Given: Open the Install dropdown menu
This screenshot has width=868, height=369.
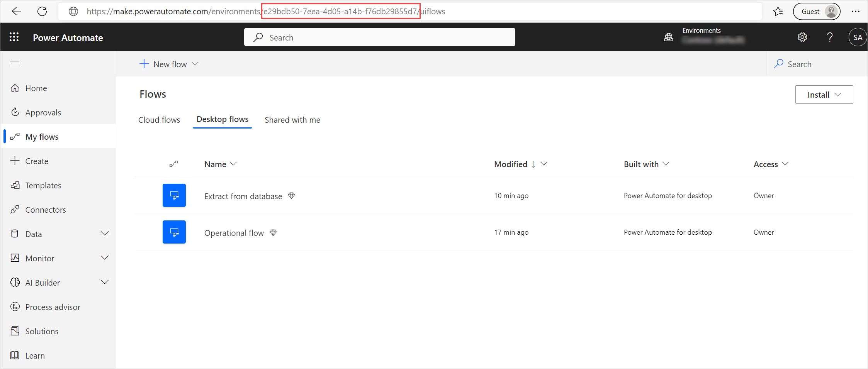Looking at the screenshot, I should 824,94.
